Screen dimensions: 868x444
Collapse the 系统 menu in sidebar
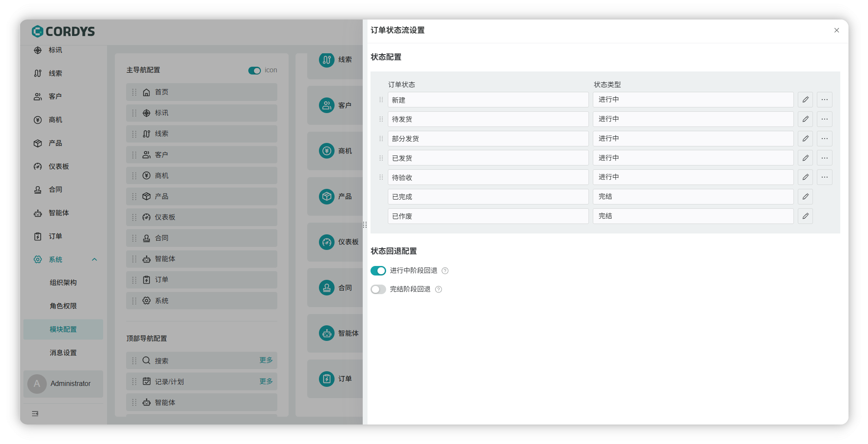coord(94,259)
